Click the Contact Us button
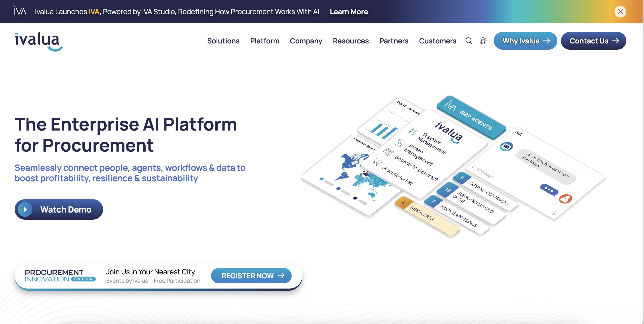This screenshot has width=644, height=324. tap(593, 41)
